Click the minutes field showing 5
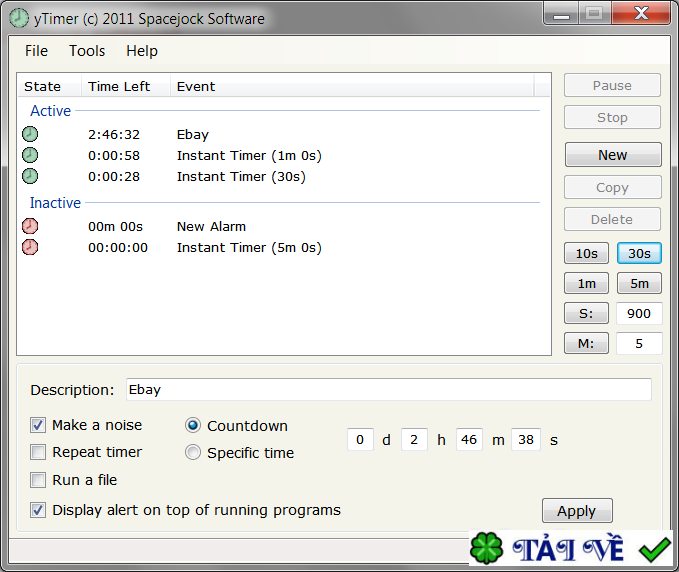 click(x=639, y=344)
